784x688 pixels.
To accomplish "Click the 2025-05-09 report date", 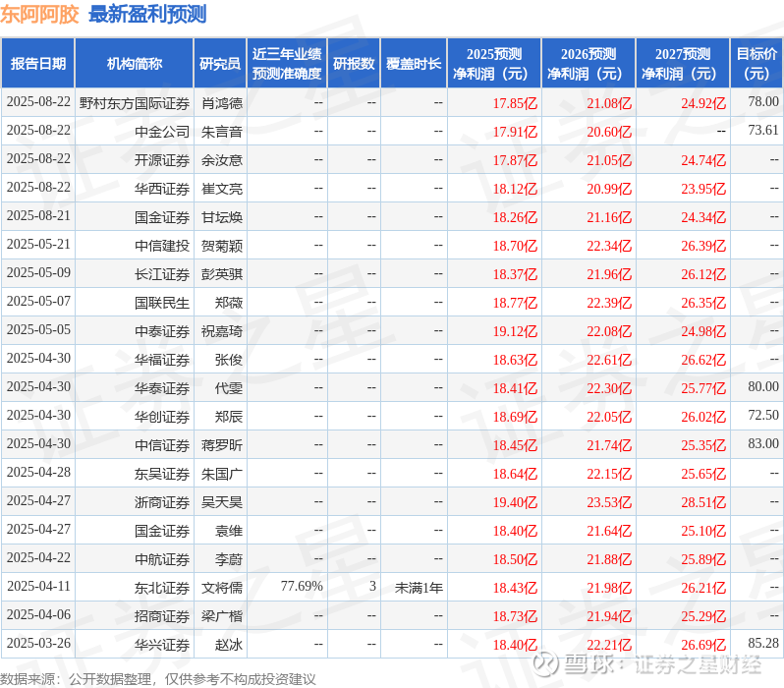I will [x=38, y=272].
